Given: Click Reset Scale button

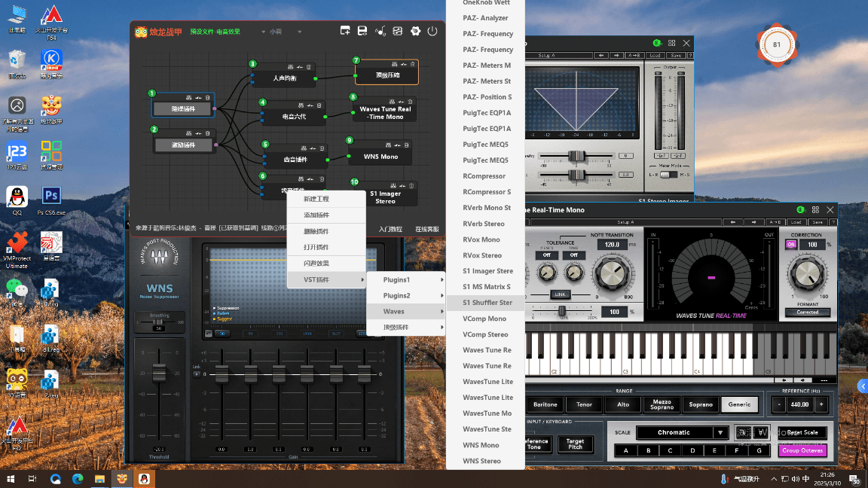Looking at the screenshot, I should tap(802, 432).
